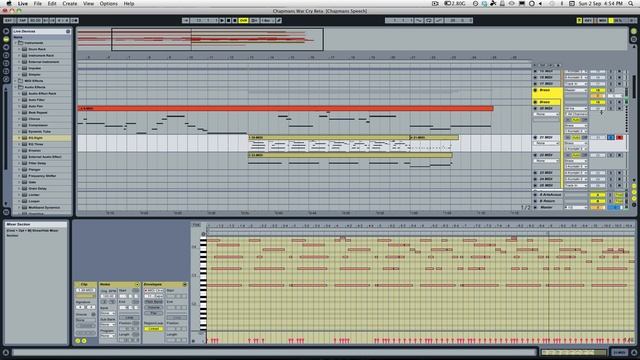Toggle KEY map mode switch
Image resolution: width=640 pixels, height=360 pixels.
(588, 20)
